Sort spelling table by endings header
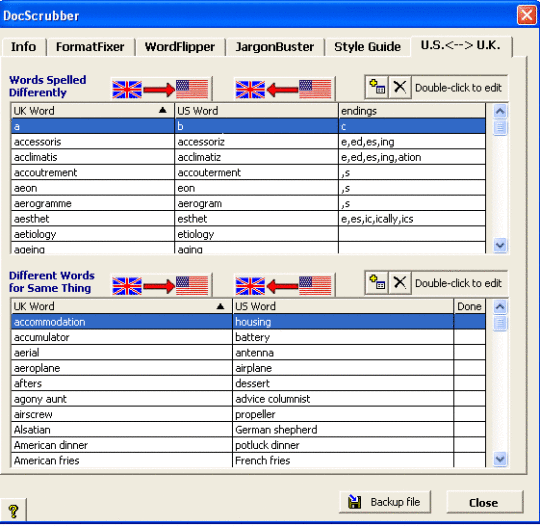This screenshot has height=526, width=540. [412, 111]
